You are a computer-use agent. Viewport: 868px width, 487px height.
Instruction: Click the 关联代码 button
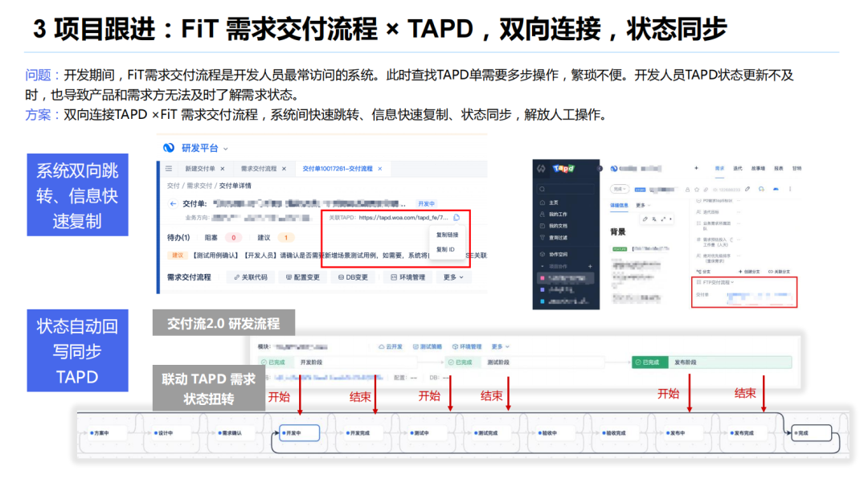251,277
